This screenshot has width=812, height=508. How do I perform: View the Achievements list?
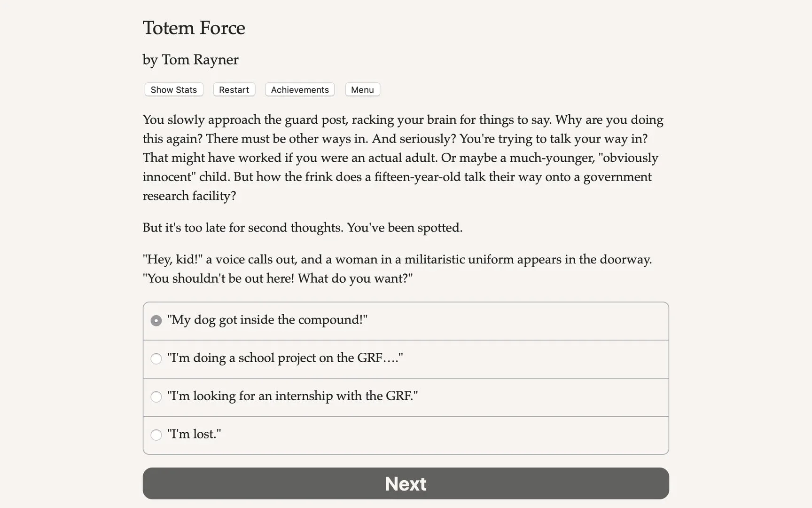coord(300,90)
